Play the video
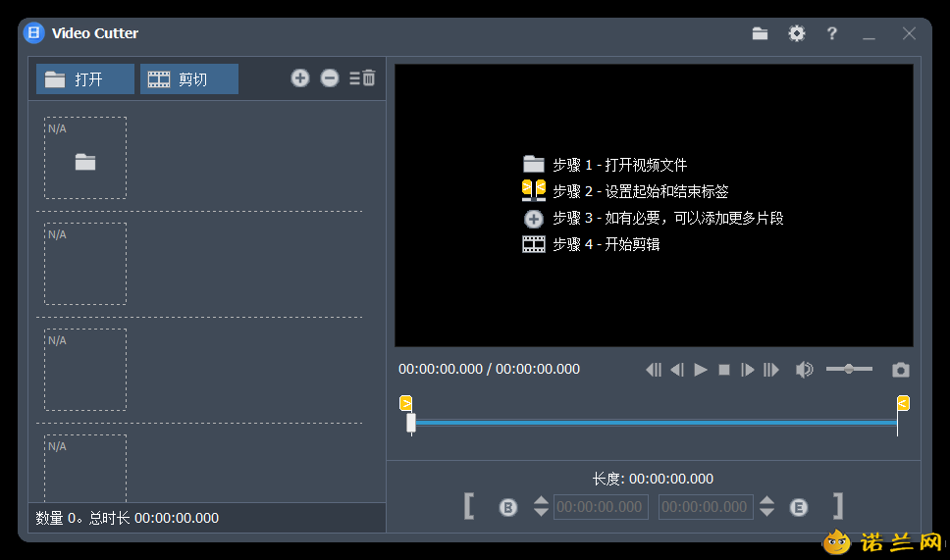This screenshot has height=560, width=950. pyautogui.click(x=701, y=370)
